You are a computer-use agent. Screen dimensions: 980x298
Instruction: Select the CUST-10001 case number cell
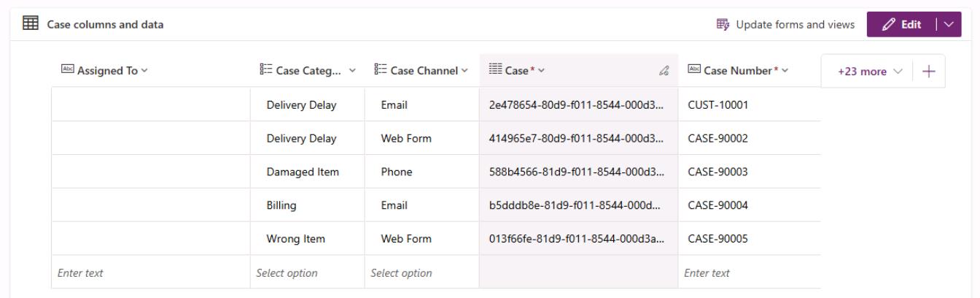(750, 104)
